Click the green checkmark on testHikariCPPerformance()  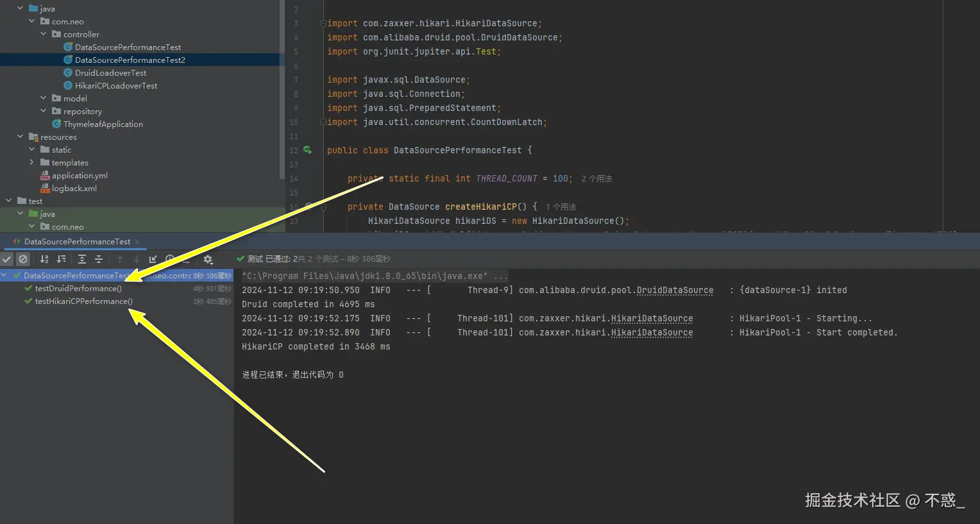pyautogui.click(x=28, y=301)
